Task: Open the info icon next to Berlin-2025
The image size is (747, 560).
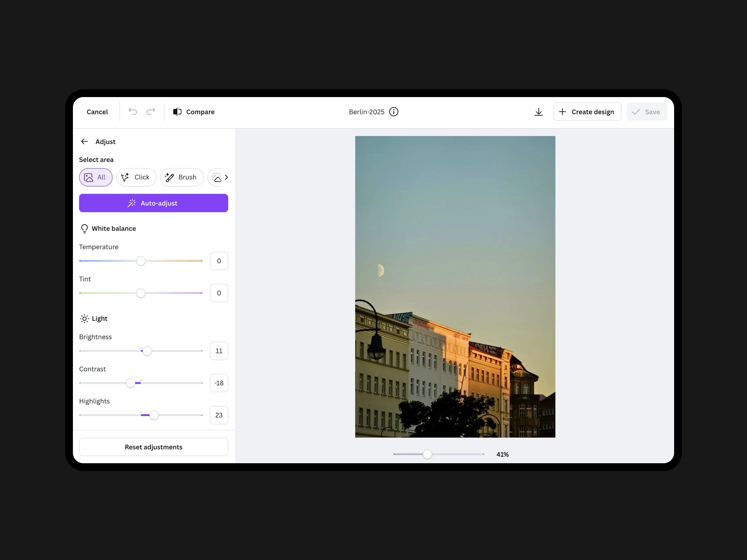Action: (x=394, y=112)
